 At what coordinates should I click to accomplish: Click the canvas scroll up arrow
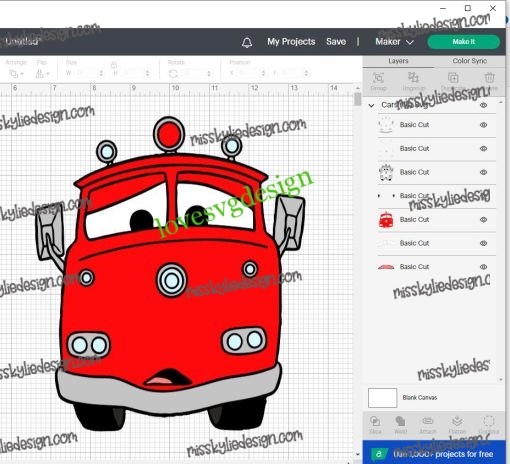357,88
